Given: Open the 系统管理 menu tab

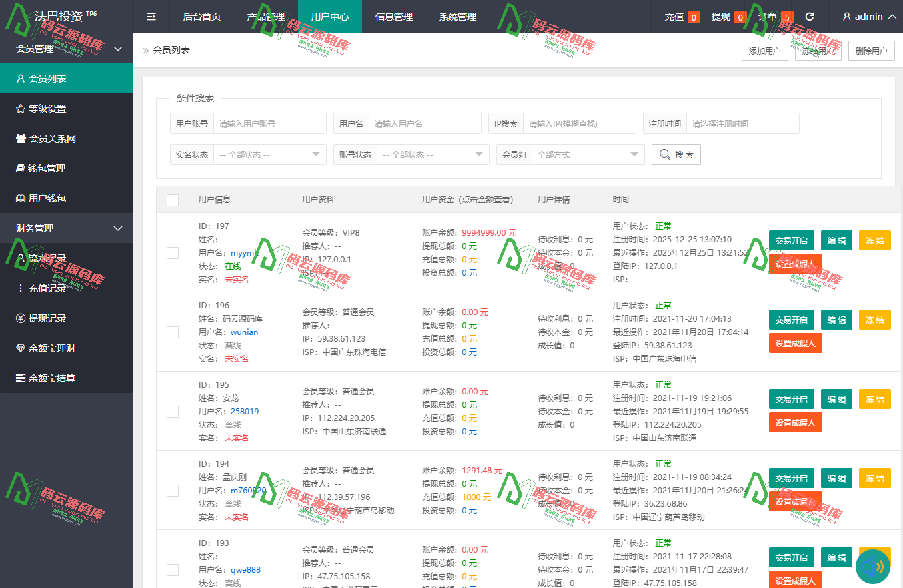Looking at the screenshot, I should pyautogui.click(x=457, y=17).
